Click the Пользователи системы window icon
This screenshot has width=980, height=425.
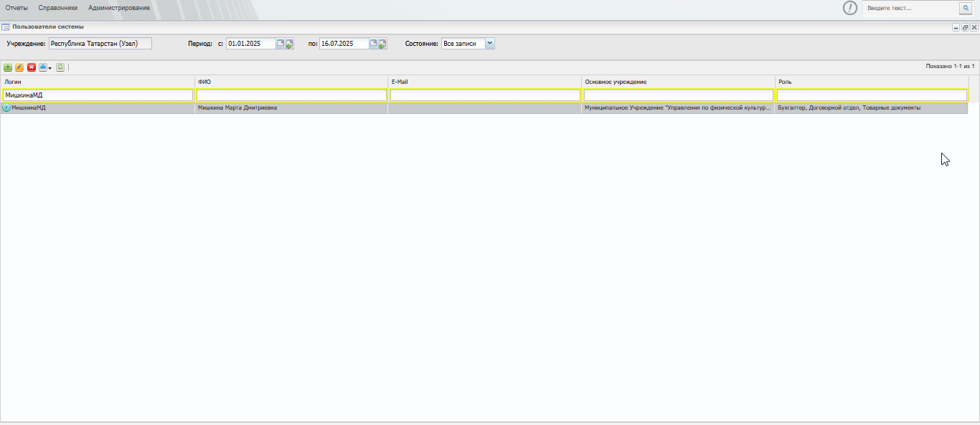tap(6, 27)
